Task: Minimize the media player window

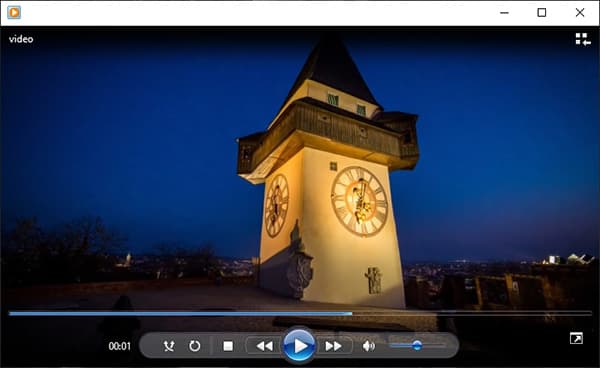Action: (x=504, y=13)
